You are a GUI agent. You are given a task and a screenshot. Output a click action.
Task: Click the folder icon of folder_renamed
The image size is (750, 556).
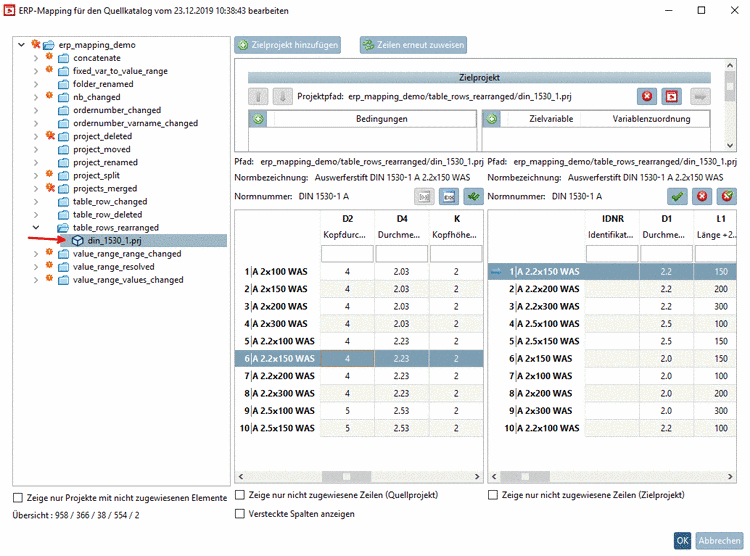64,84
